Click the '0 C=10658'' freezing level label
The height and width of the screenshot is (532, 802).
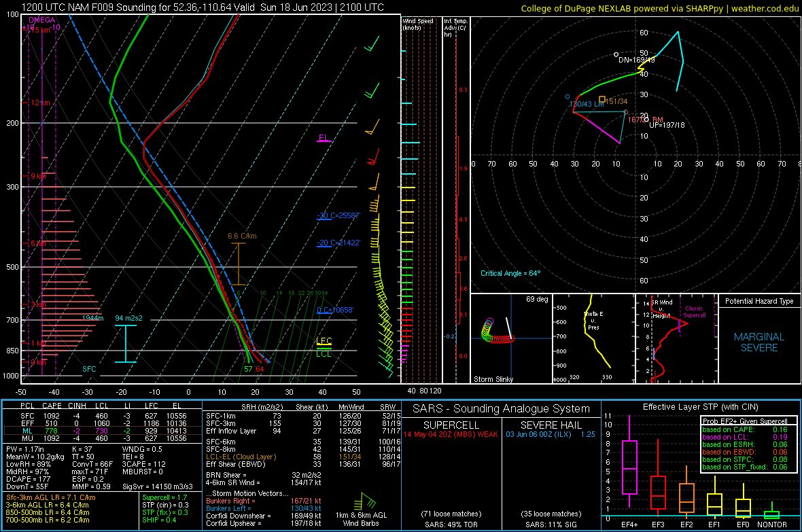click(x=335, y=310)
